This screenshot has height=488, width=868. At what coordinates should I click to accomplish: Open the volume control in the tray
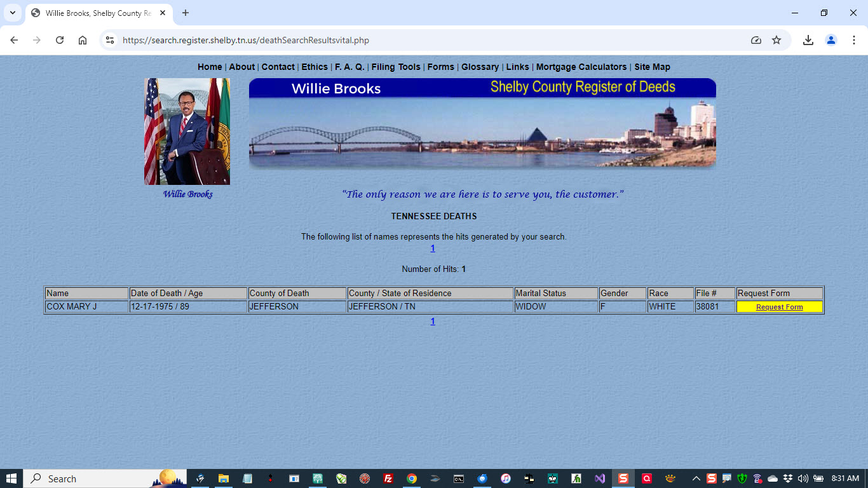[x=803, y=478]
